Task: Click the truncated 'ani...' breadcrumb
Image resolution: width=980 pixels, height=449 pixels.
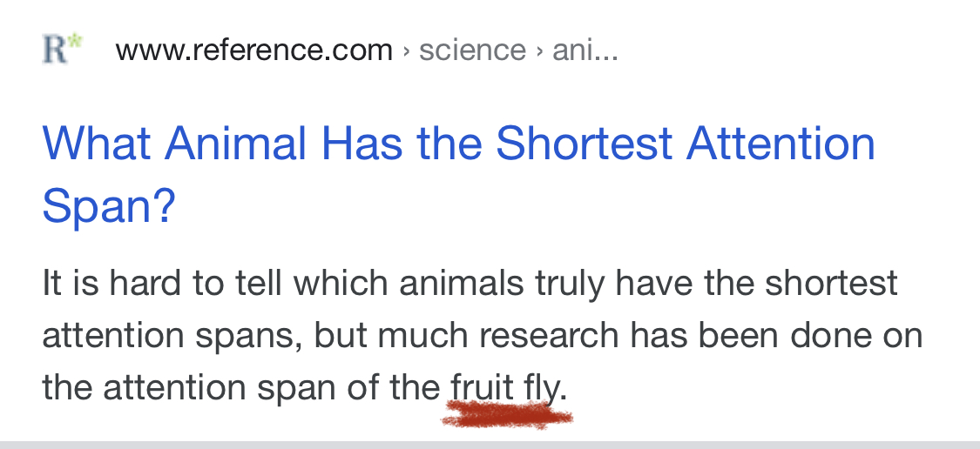Action: tap(585, 50)
